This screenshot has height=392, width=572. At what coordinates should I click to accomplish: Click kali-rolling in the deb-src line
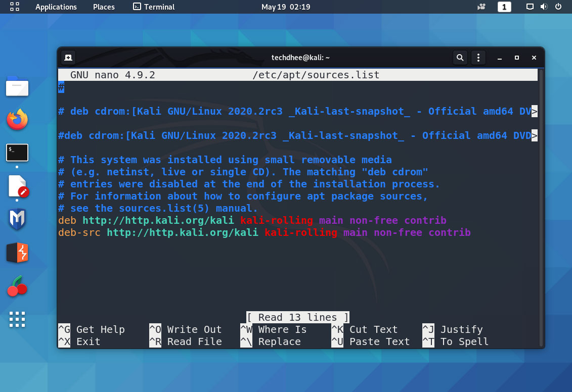point(301,232)
